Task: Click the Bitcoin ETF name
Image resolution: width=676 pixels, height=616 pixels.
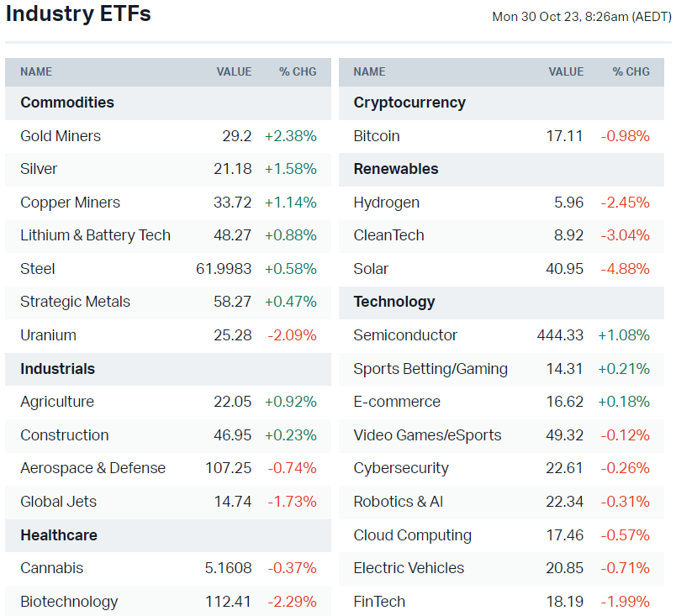Action: tap(377, 136)
